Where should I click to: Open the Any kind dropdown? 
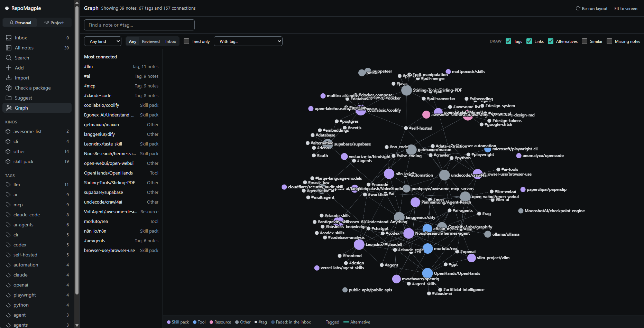103,41
